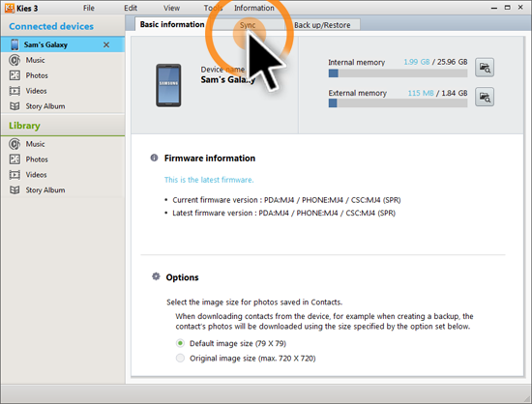The height and width of the screenshot is (404, 532).
Task: Click the Library section header
Action: (x=24, y=126)
